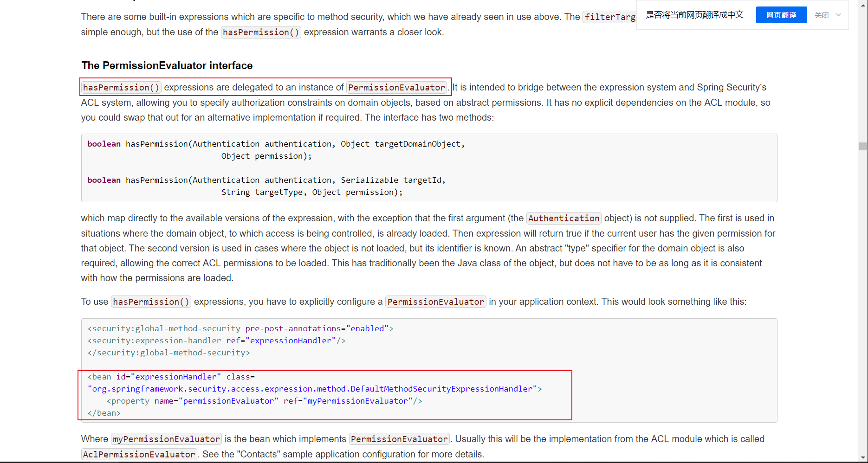Select the translation prompt text 是否将当前网页翻译成中文
Image resolution: width=868 pixels, height=463 pixels.
pyautogui.click(x=693, y=15)
